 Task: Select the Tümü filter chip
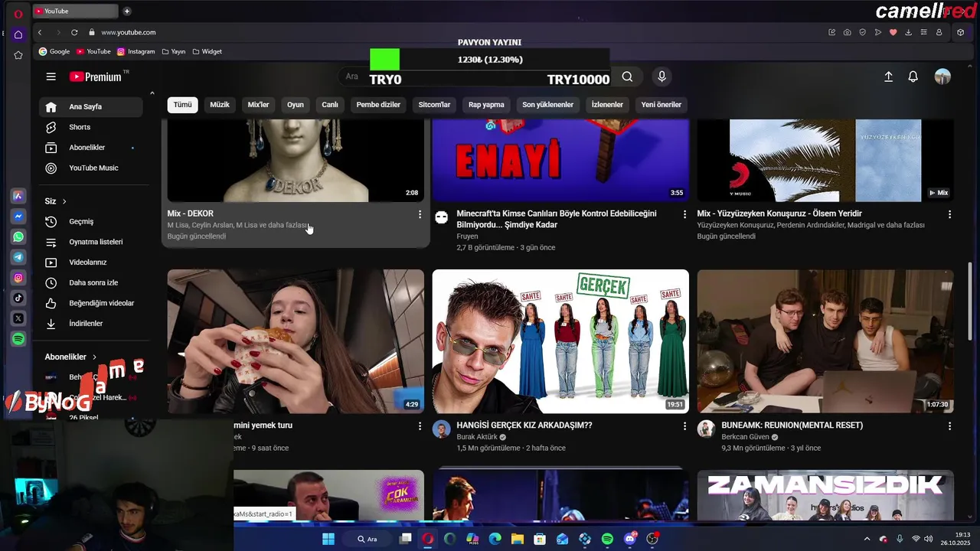(182, 105)
